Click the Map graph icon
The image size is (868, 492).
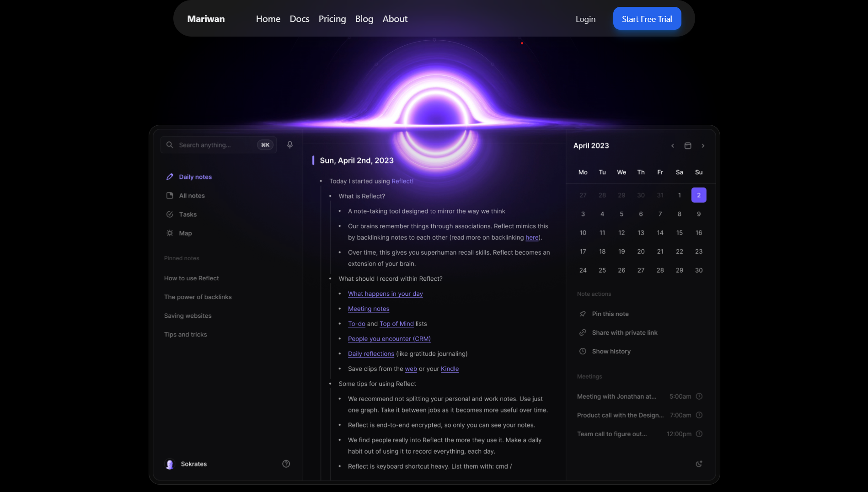[170, 233]
